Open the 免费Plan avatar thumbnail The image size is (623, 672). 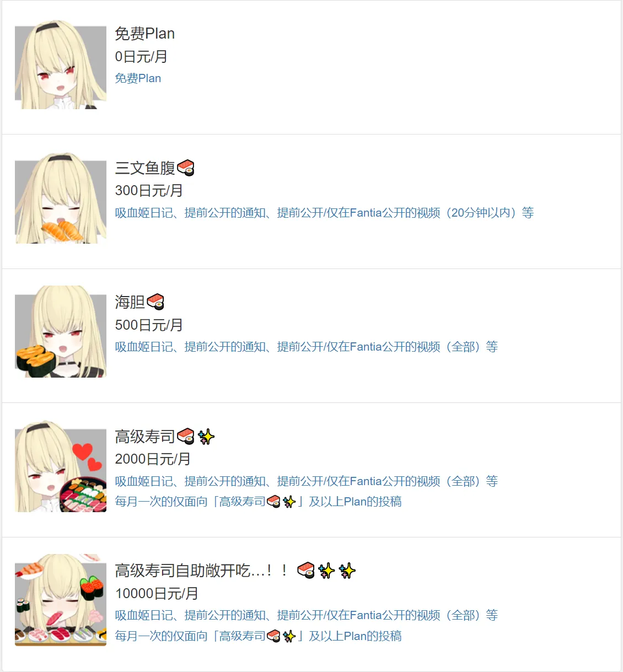61,64
